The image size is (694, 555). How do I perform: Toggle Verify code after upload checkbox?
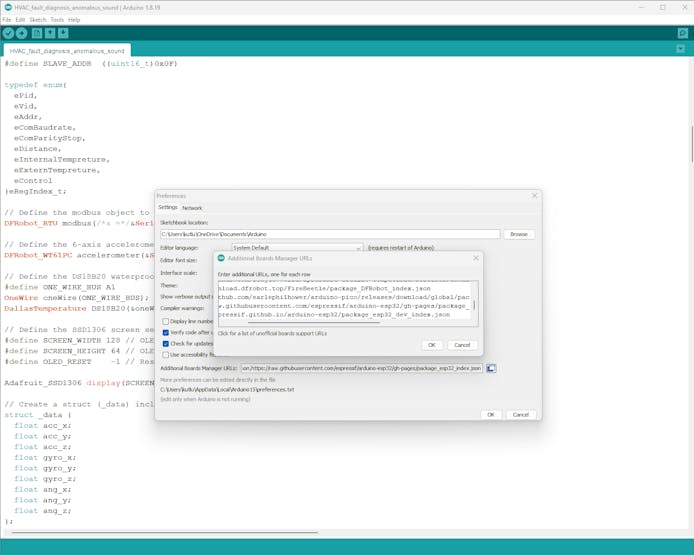point(166,332)
